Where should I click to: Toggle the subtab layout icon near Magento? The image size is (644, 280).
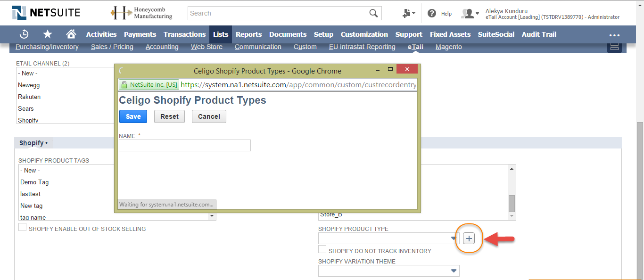[x=614, y=47]
